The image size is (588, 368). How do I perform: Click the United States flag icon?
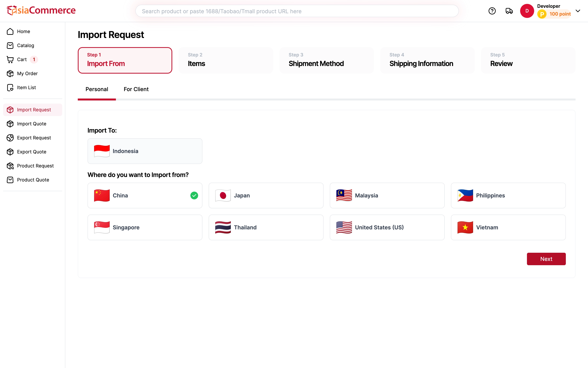pos(344,227)
